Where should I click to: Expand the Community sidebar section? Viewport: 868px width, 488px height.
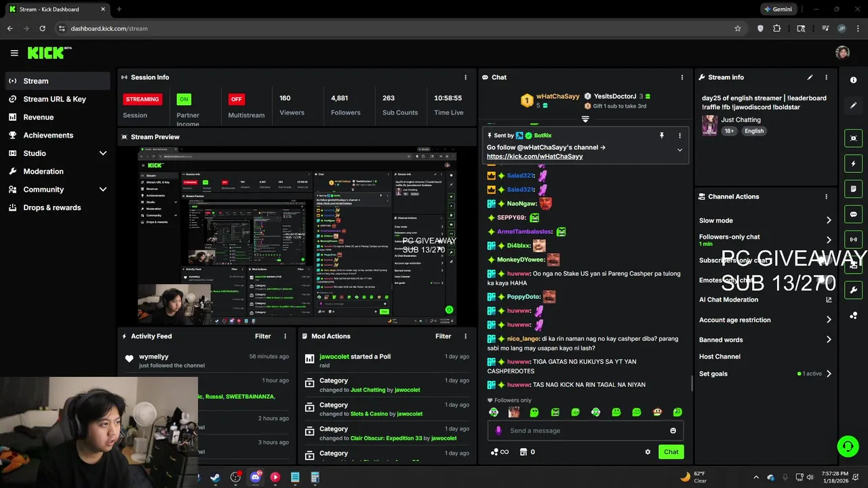click(x=103, y=190)
